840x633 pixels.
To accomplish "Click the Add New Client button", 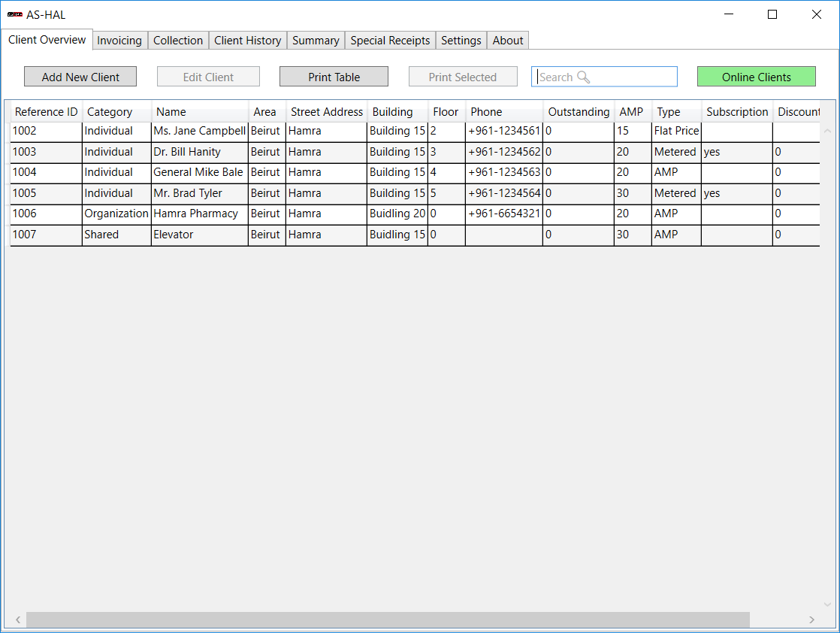I will click(80, 77).
